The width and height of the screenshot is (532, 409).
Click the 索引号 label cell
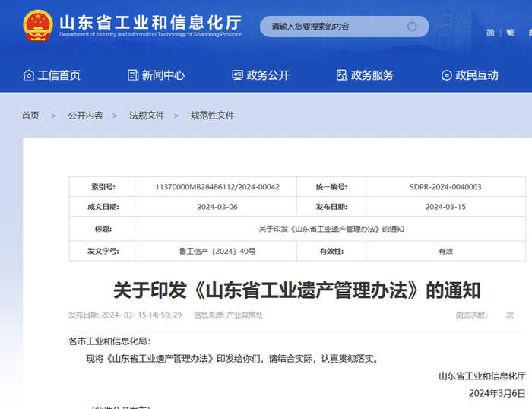coord(103,187)
